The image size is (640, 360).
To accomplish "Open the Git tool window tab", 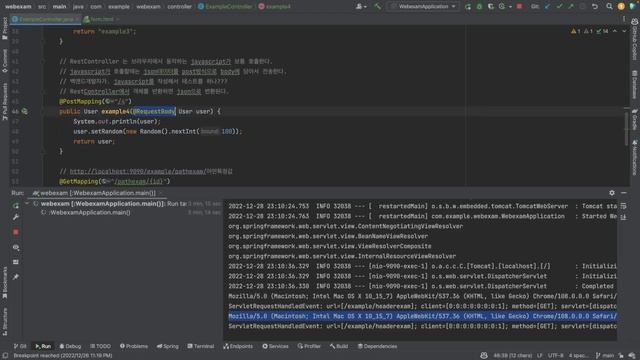I will [20, 346].
